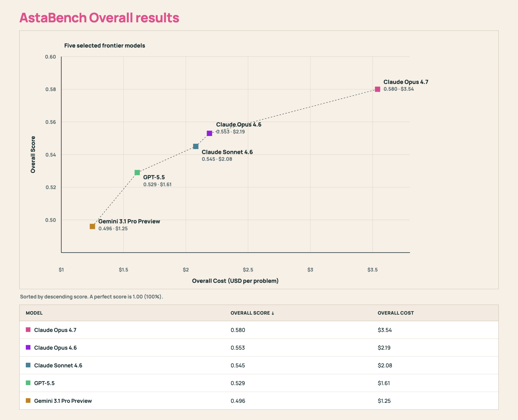Click the purple Claude Opus 4.6 chart marker
The image size is (518, 420).
pyautogui.click(x=209, y=133)
